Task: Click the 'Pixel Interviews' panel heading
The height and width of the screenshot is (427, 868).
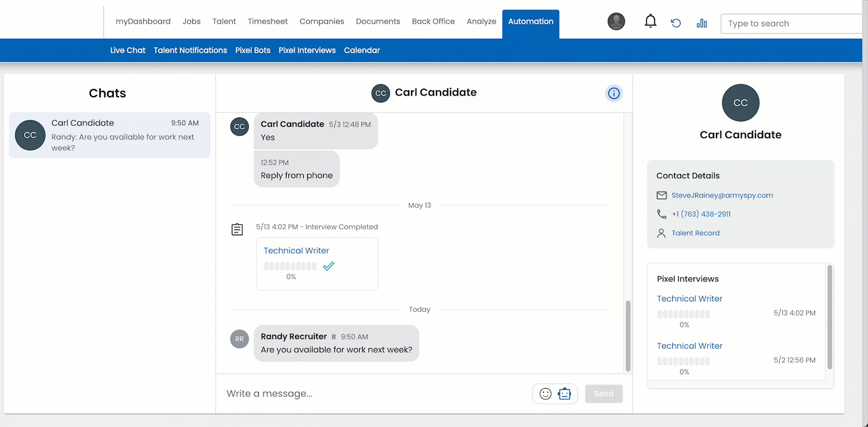Action: click(x=688, y=279)
